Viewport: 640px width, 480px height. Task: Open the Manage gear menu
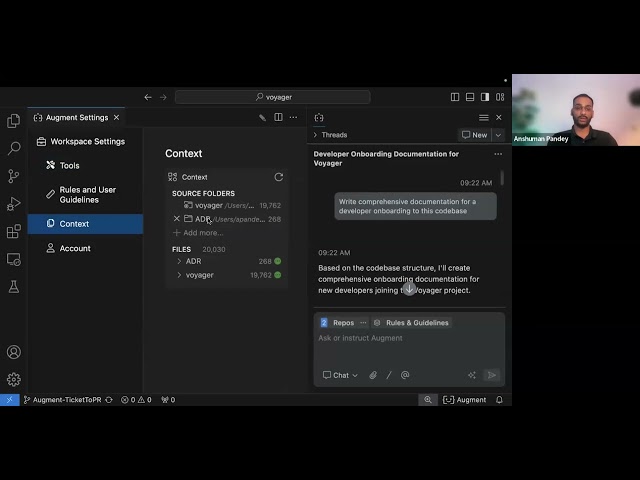pyautogui.click(x=13, y=379)
